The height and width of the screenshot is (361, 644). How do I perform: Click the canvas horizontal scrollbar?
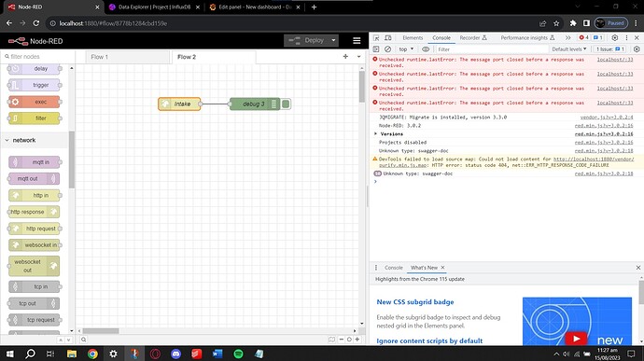click(101, 330)
